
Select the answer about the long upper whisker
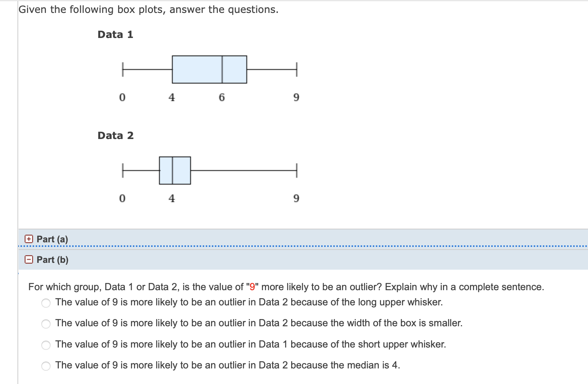point(46,303)
